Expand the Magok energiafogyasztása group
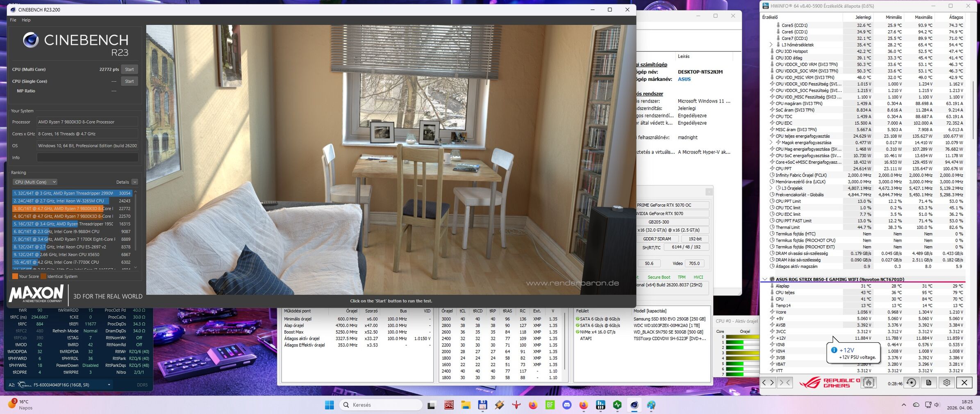Screen dimensions: 980x414 pyautogui.click(x=771, y=142)
